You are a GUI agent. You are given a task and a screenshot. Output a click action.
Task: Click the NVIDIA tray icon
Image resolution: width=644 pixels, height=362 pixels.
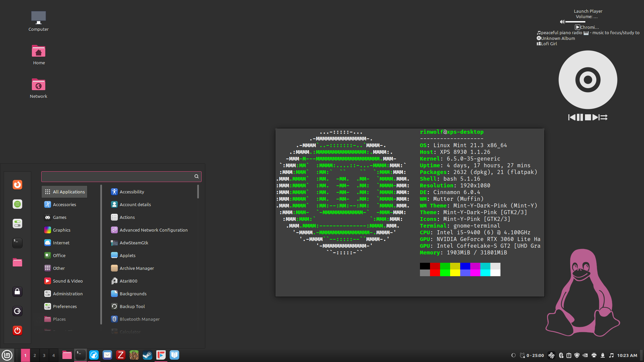point(585,355)
